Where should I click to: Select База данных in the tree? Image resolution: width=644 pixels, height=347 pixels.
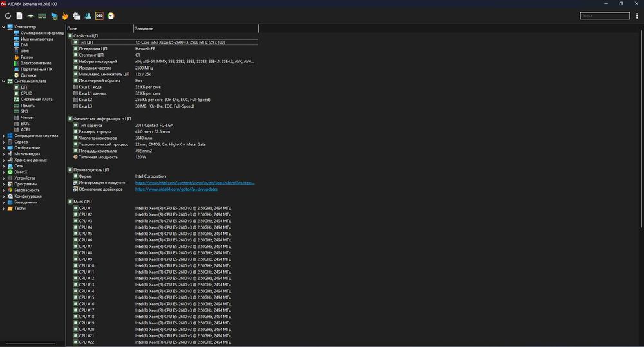[x=26, y=202]
